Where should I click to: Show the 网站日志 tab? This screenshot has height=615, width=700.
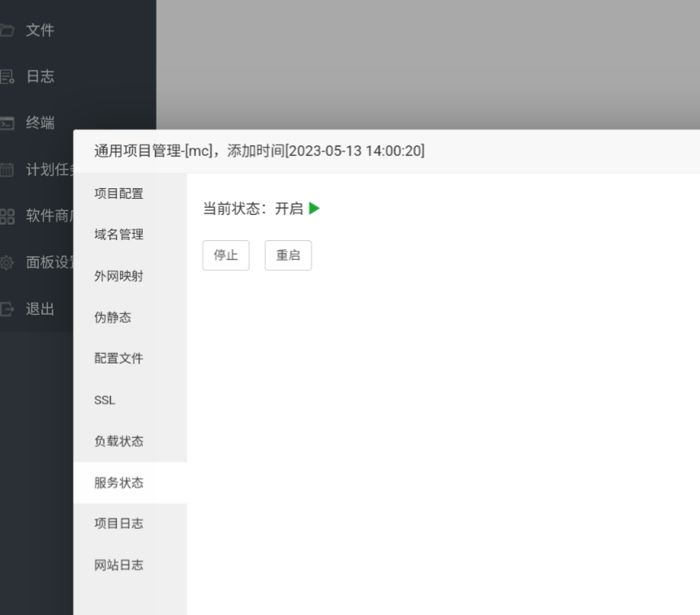118,565
